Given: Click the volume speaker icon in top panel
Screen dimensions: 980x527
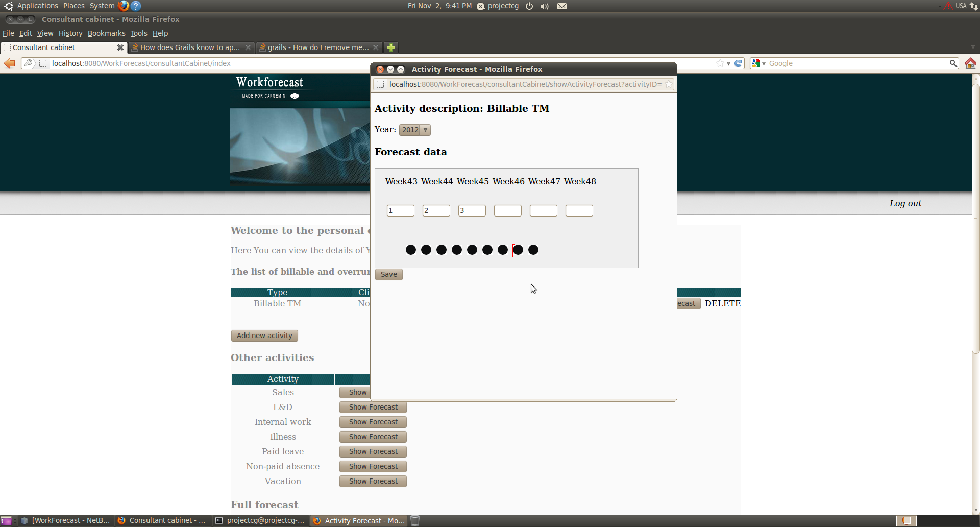Looking at the screenshot, I should pyautogui.click(x=545, y=6).
